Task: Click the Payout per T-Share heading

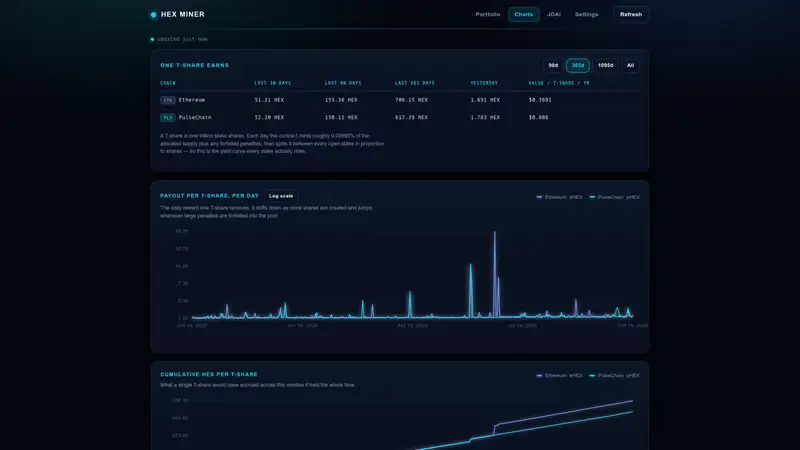Action: tap(209, 196)
